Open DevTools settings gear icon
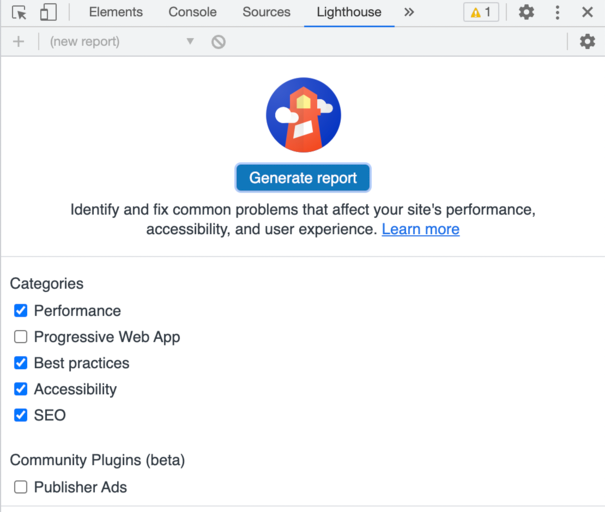The height and width of the screenshot is (512, 605). [x=526, y=13]
